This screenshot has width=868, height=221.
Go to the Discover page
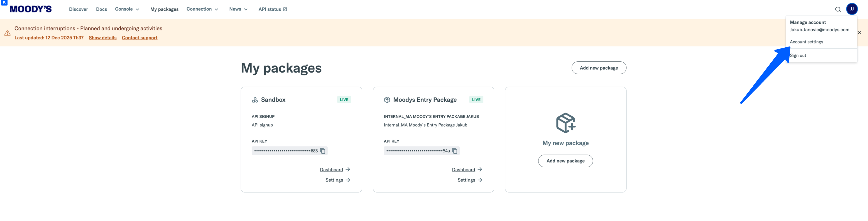(79, 9)
